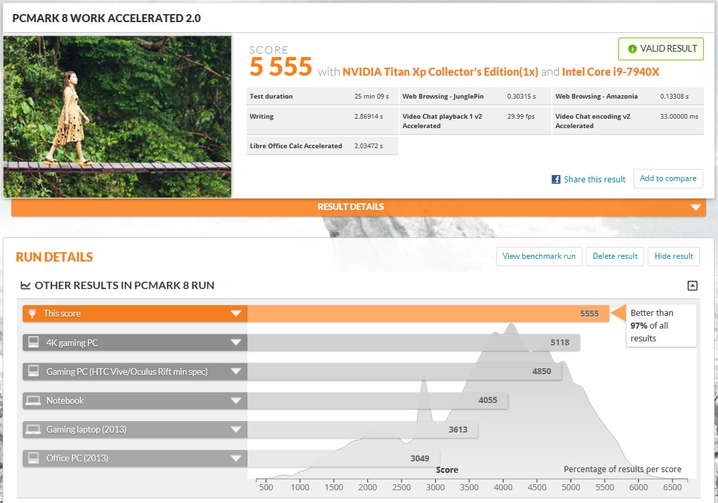
Task: Expand the Gaming laptop (2013) dropdown arrow
Action: click(x=236, y=429)
